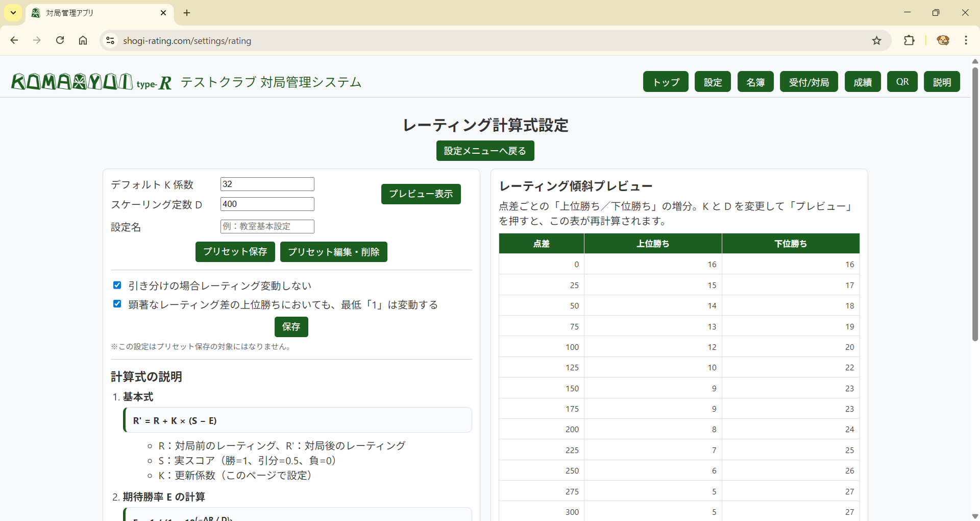The height and width of the screenshot is (521, 980).
Task: Toggle 引き分けの場合レーティング変動しない checkbox
Action: [117, 285]
